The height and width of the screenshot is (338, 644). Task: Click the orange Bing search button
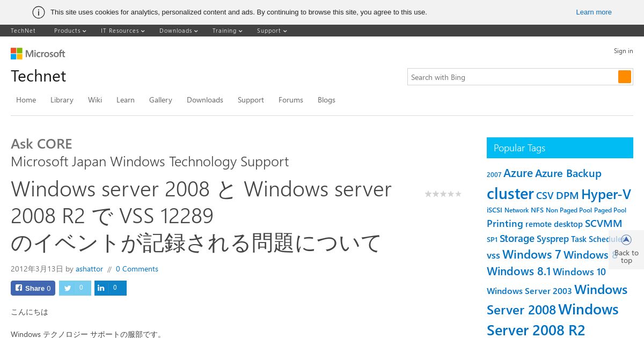coord(625,77)
